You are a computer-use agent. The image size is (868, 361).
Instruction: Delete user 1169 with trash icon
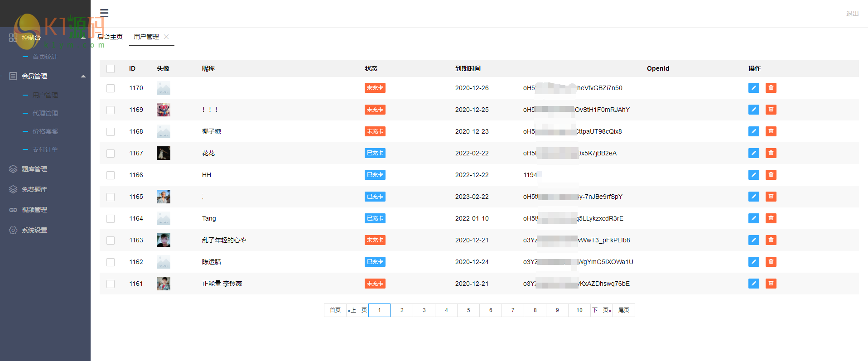pos(771,110)
